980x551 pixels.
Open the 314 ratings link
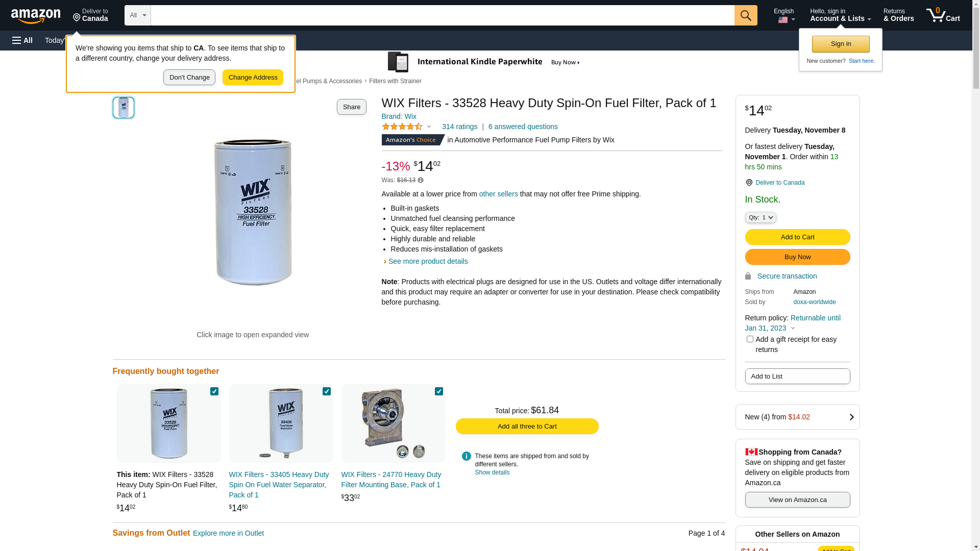point(459,127)
